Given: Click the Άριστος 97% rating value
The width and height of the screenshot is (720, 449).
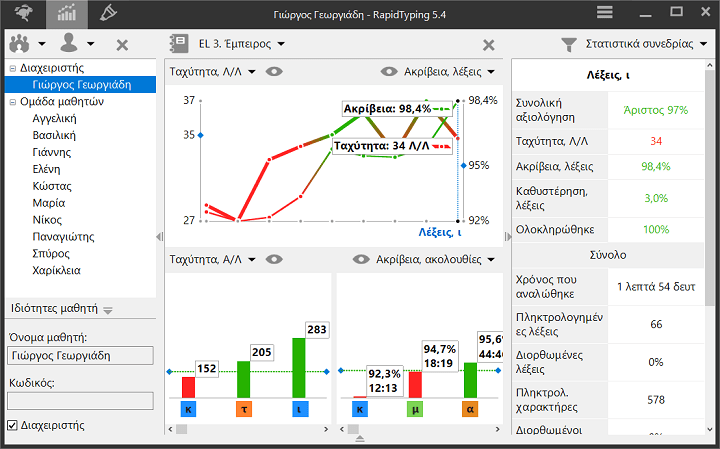Looking at the screenshot, I should (656, 110).
